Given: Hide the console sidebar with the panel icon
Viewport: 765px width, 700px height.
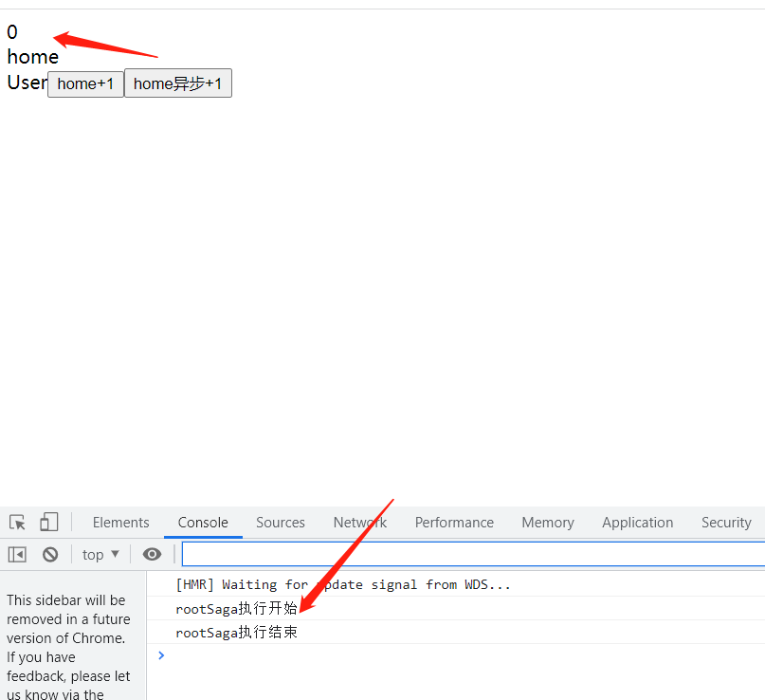Looking at the screenshot, I should click(17, 555).
